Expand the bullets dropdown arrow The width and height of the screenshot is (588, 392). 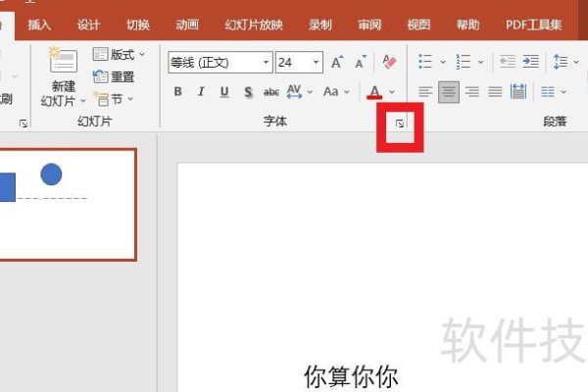(443, 62)
